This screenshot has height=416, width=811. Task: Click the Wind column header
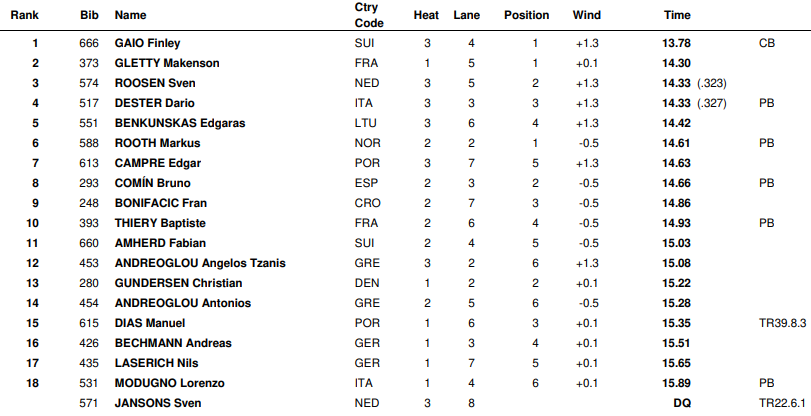pyautogui.click(x=587, y=15)
